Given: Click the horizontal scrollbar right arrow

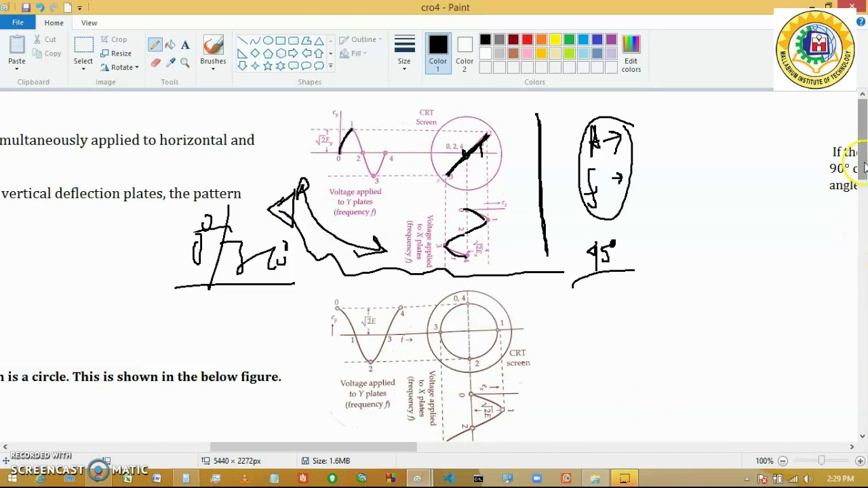Looking at the screenshot, I should click(852, 447).
